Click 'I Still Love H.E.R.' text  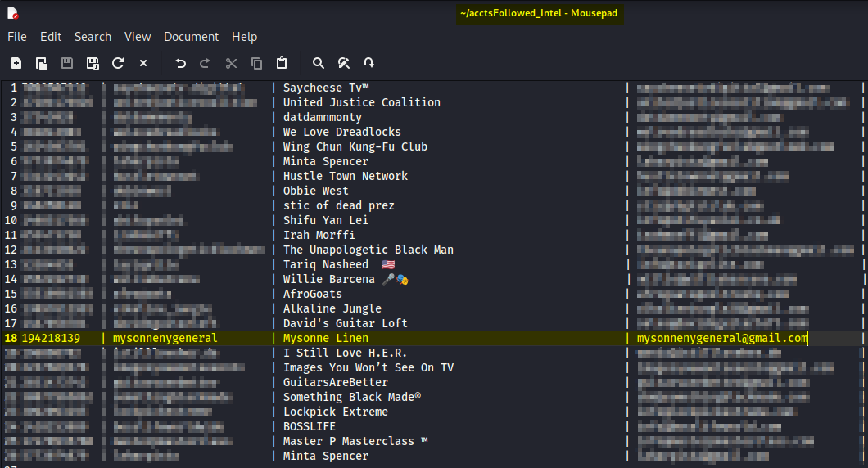tap(346, 353)
